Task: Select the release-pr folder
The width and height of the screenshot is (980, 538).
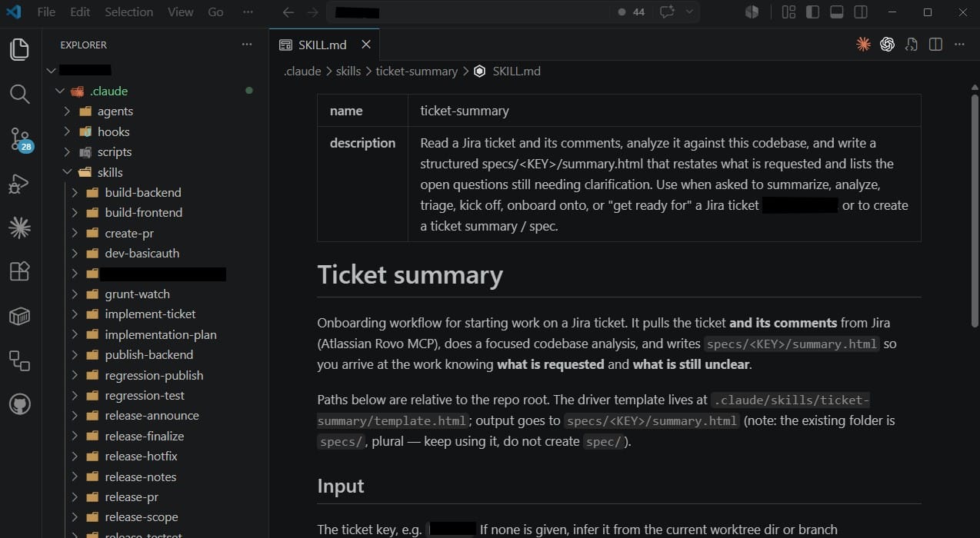Action: click(x=132, y=496)
